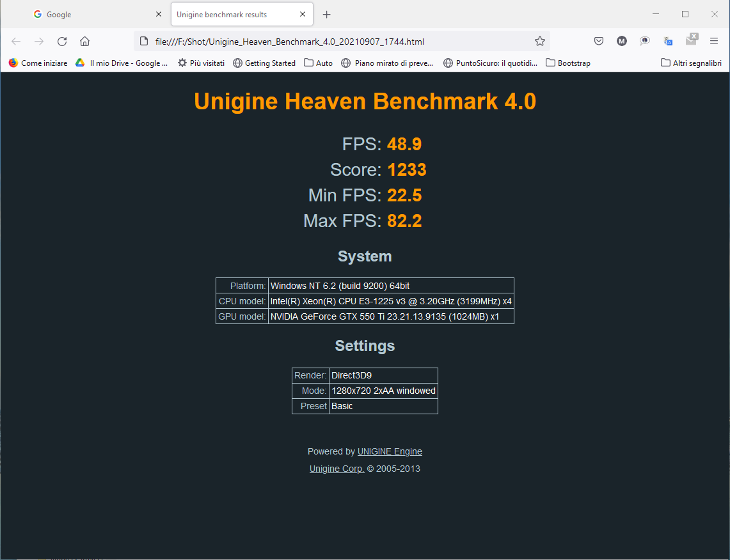
Task: Click the Mode: label cell
Action: coord(310,391)
